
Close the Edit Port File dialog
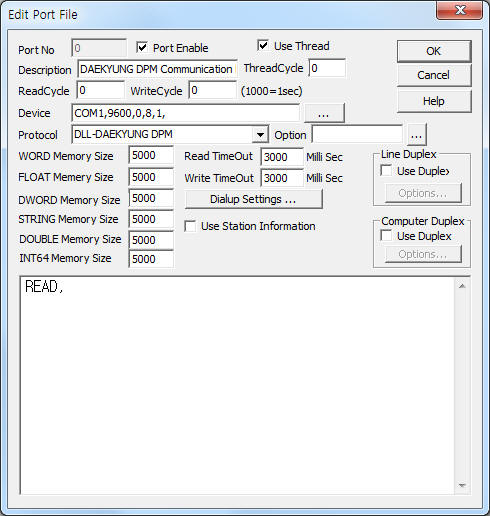[x=460, y=10]
